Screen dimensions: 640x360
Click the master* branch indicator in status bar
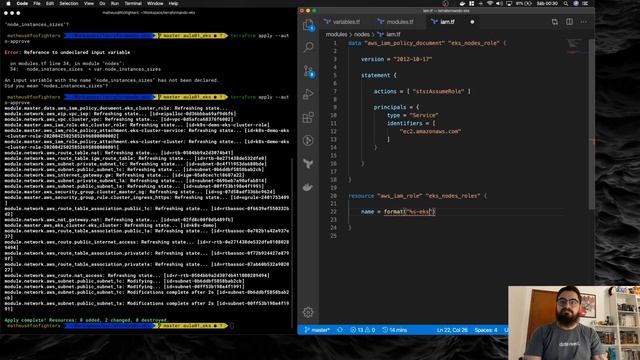click(x=317, y=330)
